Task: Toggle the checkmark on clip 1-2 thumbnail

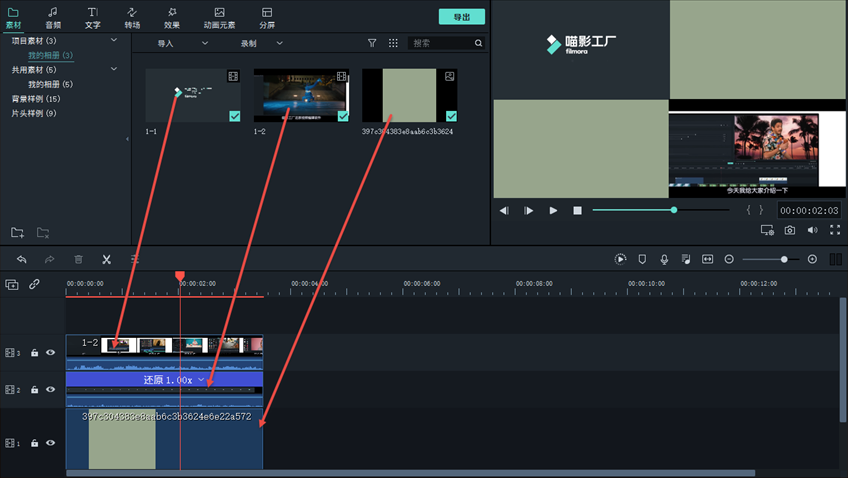Action: pyautogui.click(x=343, y=117)
